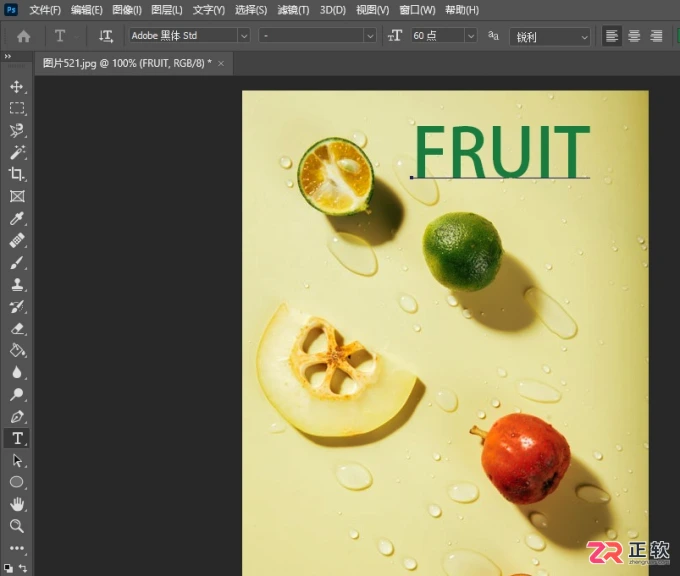The image size is (680, 576).
Task: Open the 3D(D) menu
Action: tap(333, 10)
